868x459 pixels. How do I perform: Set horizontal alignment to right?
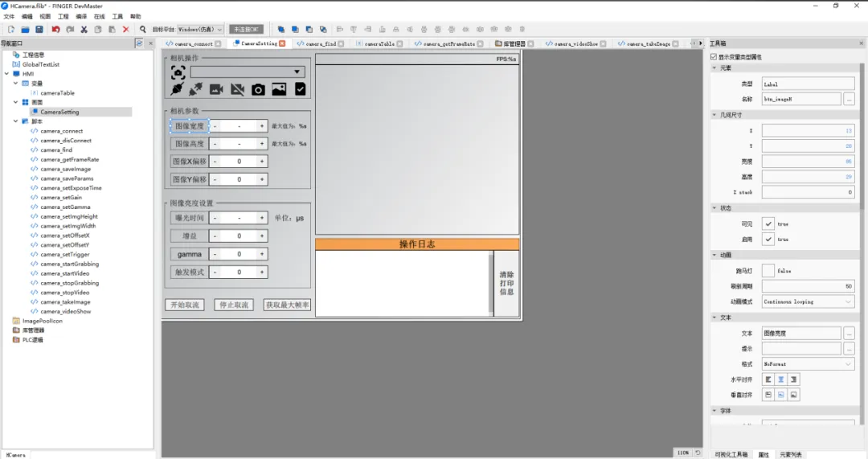tap(793, 379)
